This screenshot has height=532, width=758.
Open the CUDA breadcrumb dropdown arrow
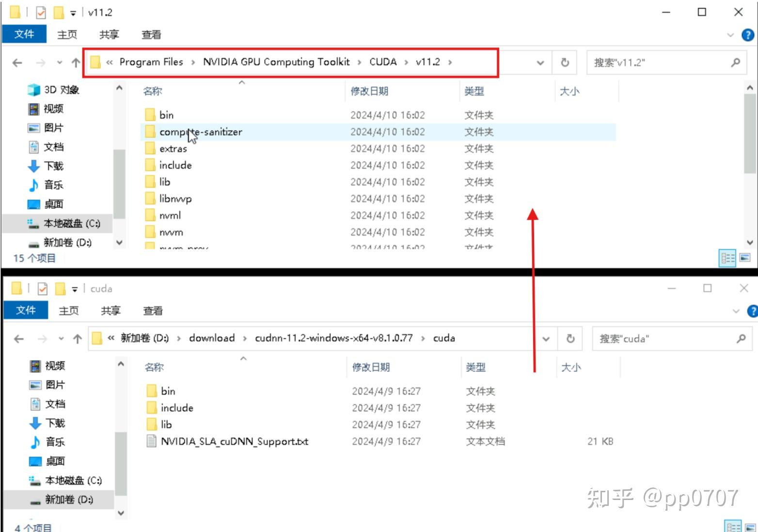(406, 62)
